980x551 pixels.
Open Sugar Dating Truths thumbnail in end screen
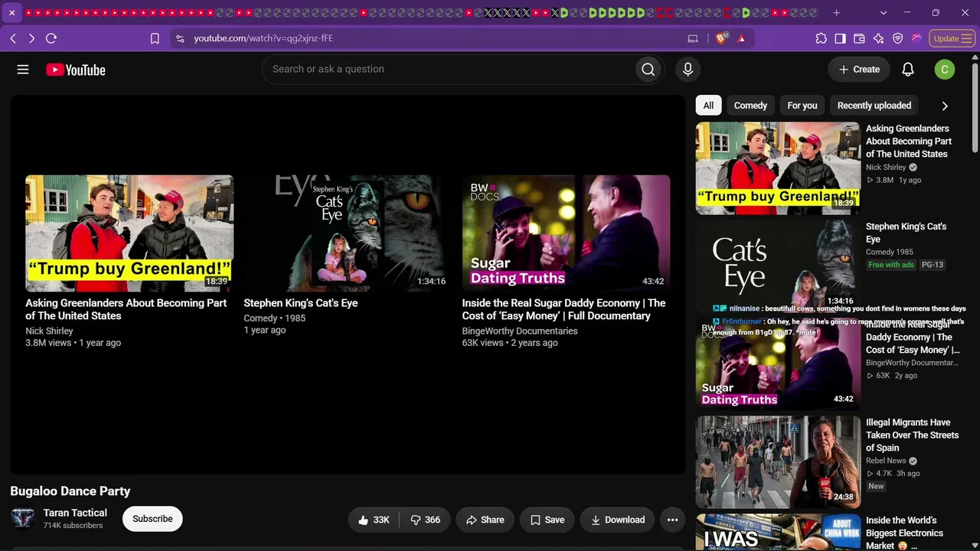pyautogui.click(x=566, y=233)
